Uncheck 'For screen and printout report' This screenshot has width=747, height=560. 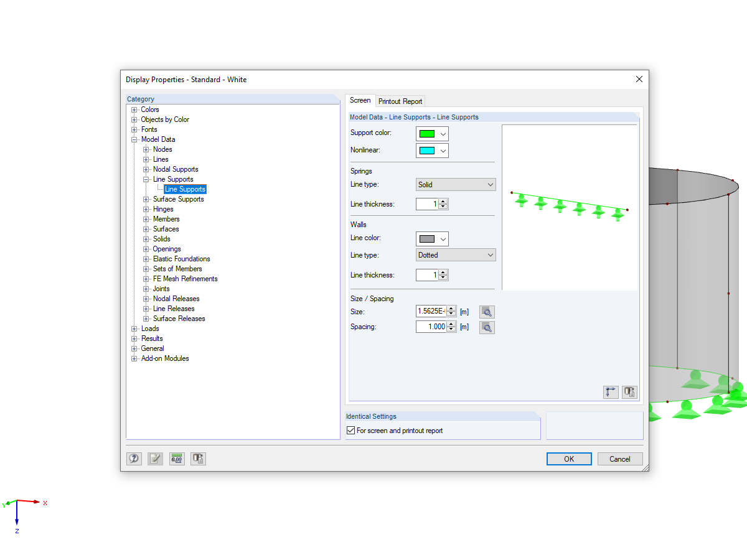(x=350, y=430)
